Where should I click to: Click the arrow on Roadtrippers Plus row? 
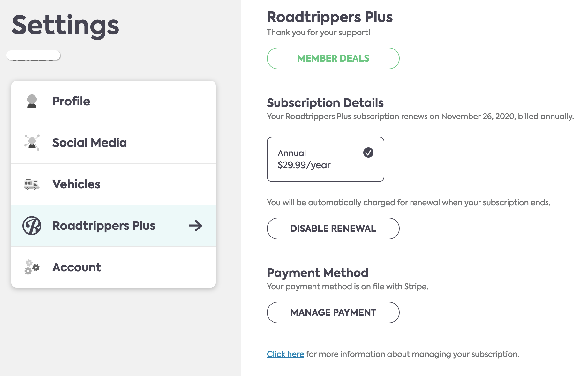195,226
